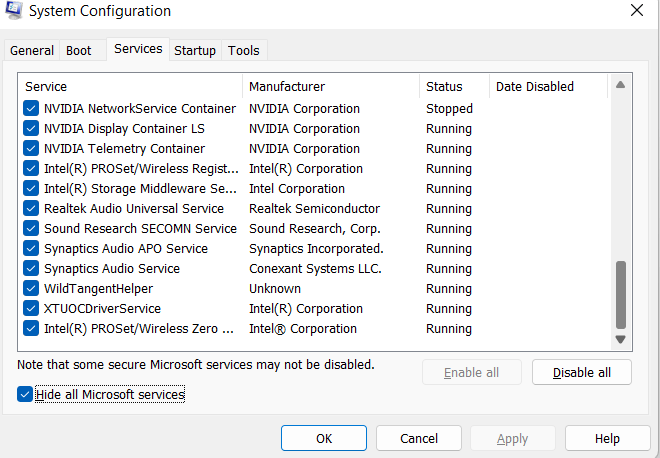Toggle Hide all Microsoft services checkbox
The image size is (660, 458).
(25, 394)
